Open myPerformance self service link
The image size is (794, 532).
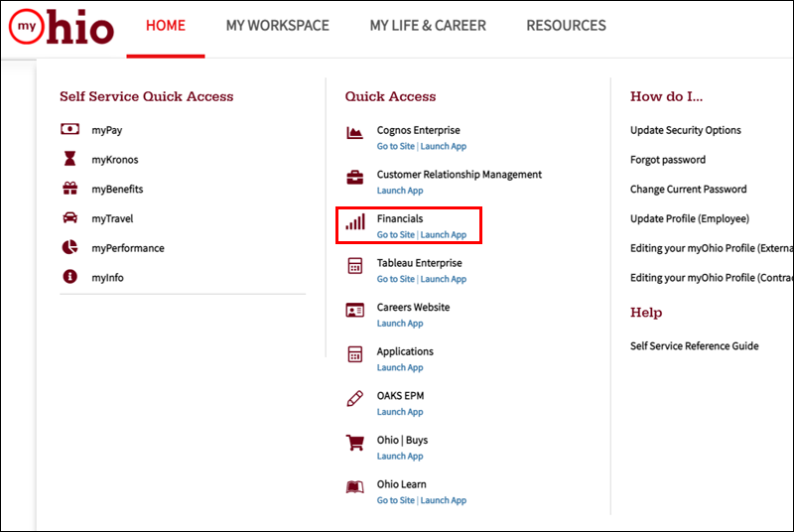click(128, 248)
